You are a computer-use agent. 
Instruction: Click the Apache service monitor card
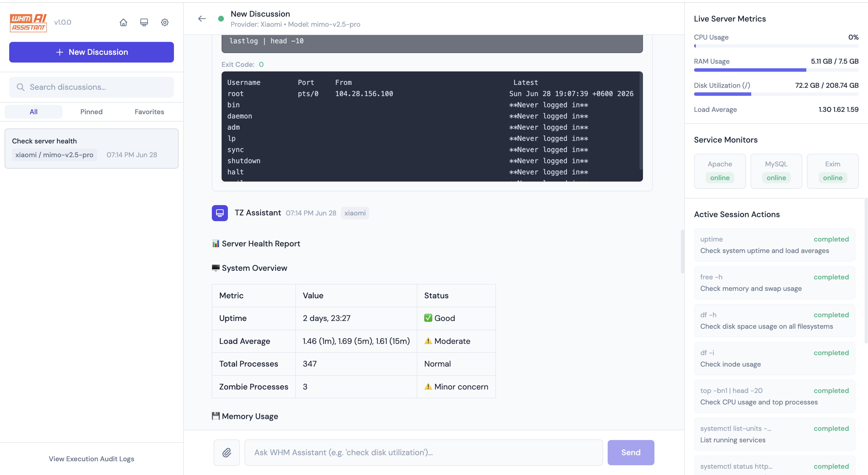720,171
